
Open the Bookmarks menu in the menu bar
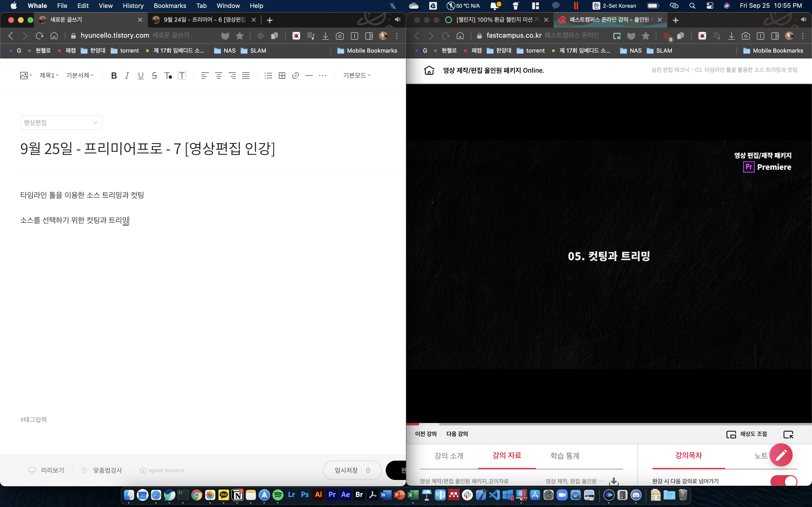(x=170, y=6)
